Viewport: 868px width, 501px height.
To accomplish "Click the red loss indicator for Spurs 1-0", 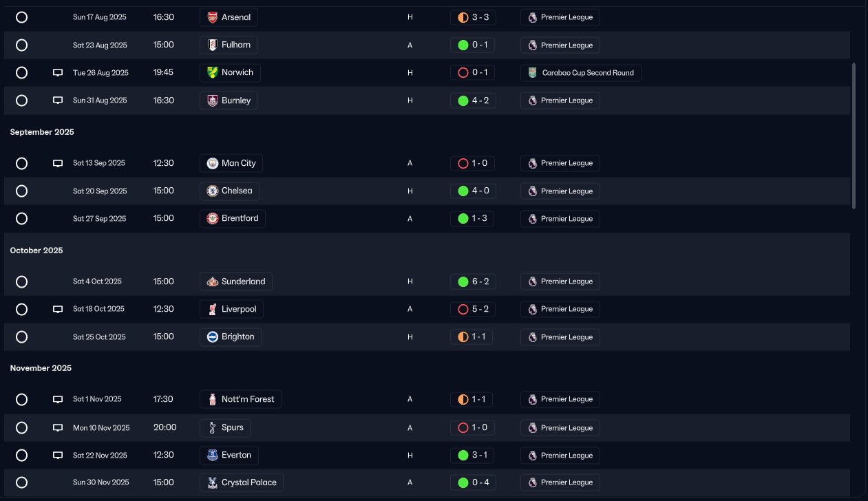I will tap(463, 428).
